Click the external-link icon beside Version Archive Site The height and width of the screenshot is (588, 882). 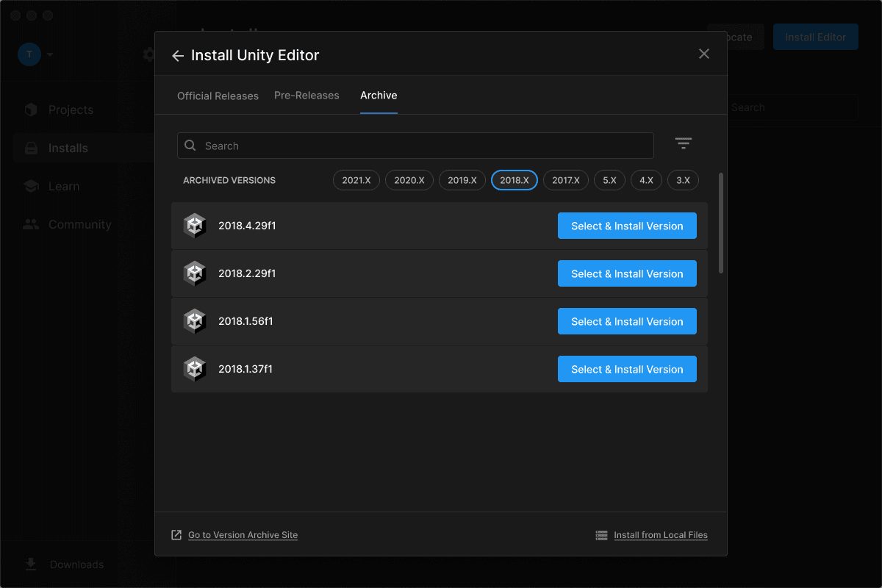[x=176, y=534]
